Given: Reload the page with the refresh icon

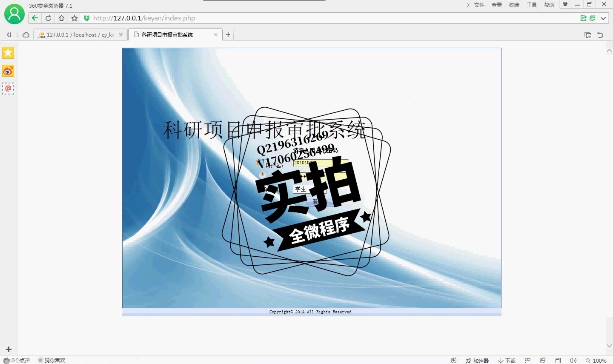Looking at the screenshot, I should click(x=48, y=18).
